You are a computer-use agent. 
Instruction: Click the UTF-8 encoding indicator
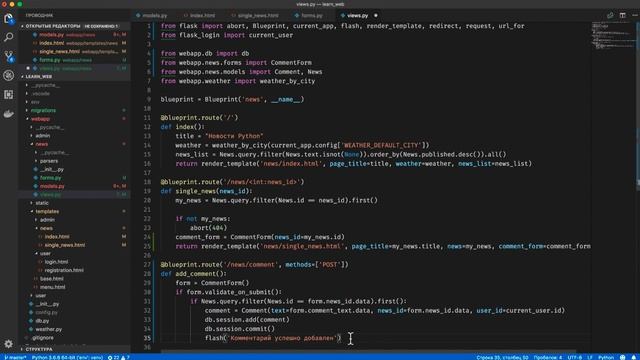[575, 357]
